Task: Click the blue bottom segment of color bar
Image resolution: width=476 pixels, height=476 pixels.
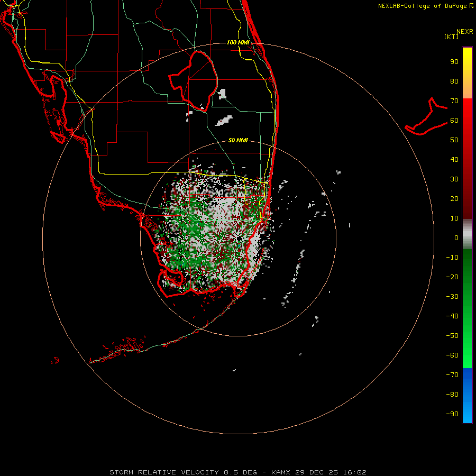Action: (x=467, y=396)
